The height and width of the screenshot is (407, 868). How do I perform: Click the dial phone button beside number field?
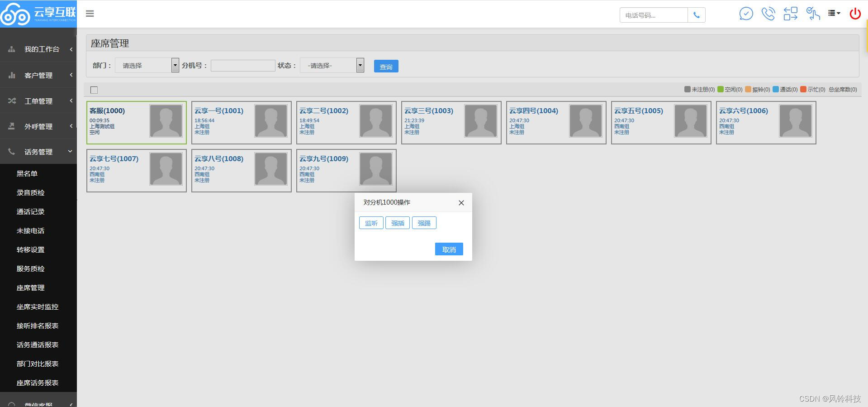pos(697,15)
